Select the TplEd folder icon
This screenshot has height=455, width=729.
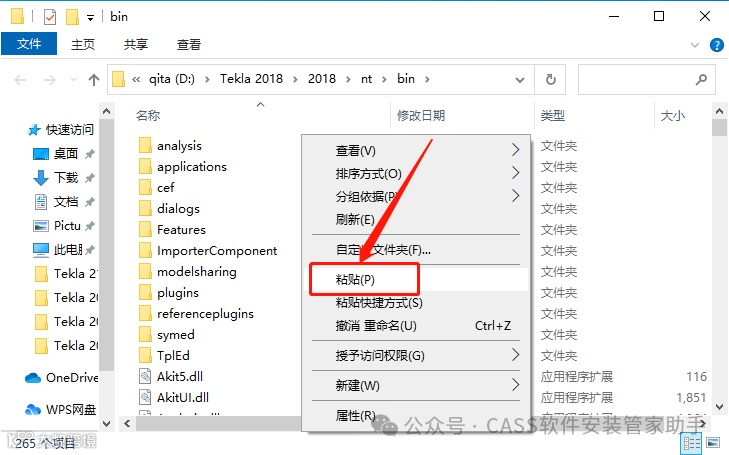pyautogui.click(x=146, y=355)
